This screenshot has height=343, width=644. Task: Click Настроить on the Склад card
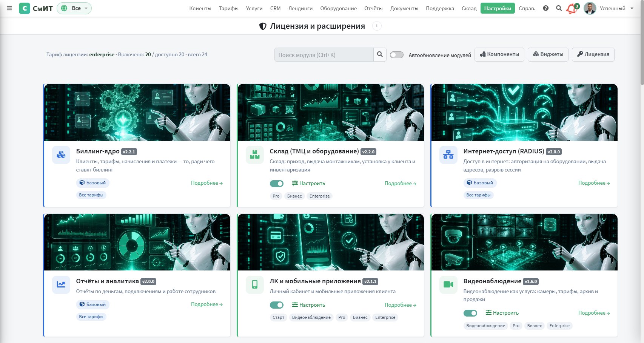tap(308, 184)
